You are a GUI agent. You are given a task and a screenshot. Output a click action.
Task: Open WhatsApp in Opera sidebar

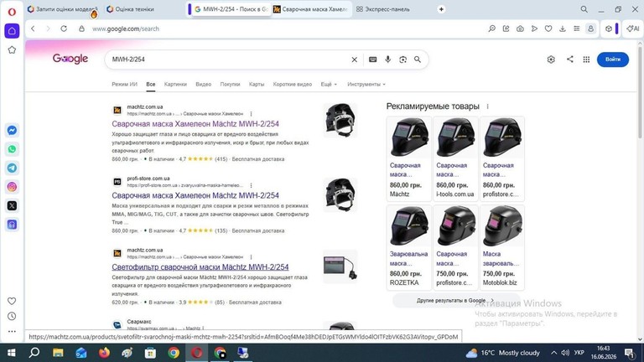tap(12, 149)
